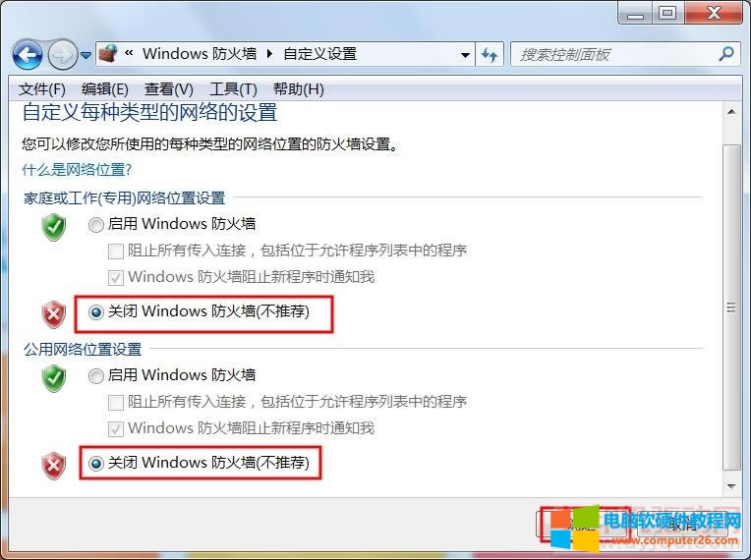
Task: Open the 工具(T) menu
Action: 233,89
